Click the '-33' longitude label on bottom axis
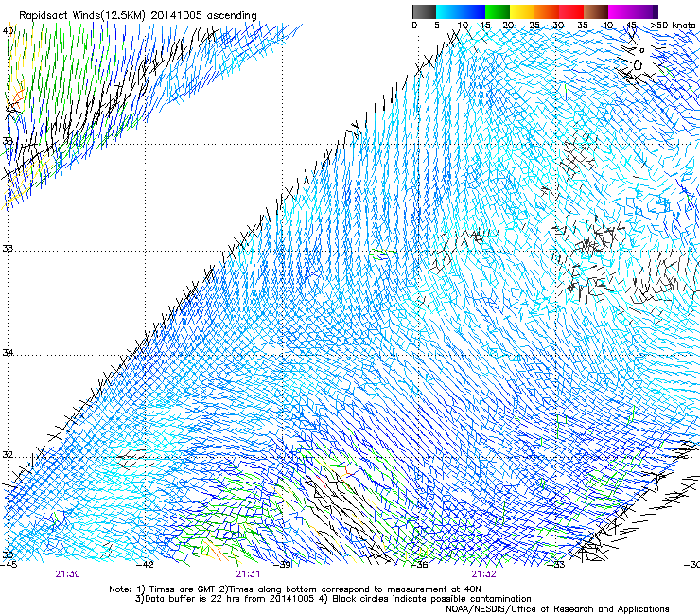Screen dimensions: 700x615 click(556, 565)
